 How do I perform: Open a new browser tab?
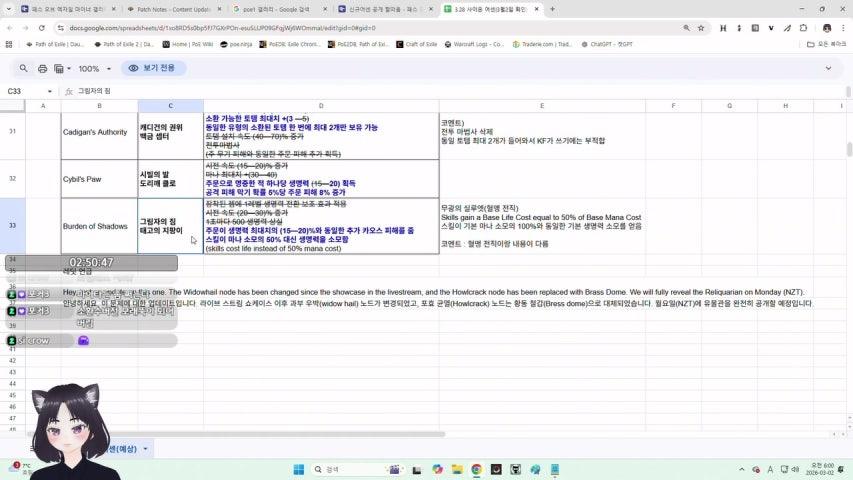(x=552, y=9)
